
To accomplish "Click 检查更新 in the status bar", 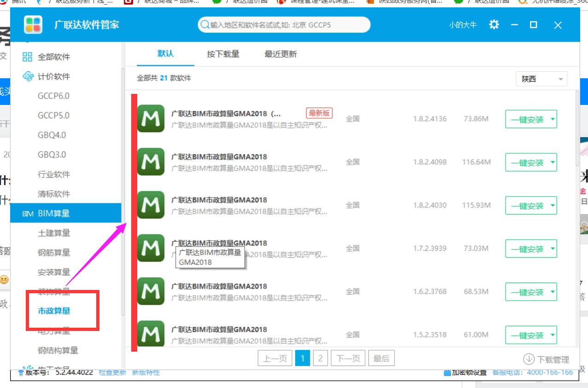I will click(x=112, y=372).
